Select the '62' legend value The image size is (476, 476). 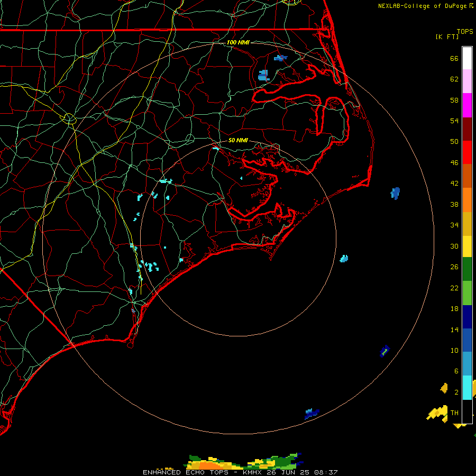click(x=454, y=79)
